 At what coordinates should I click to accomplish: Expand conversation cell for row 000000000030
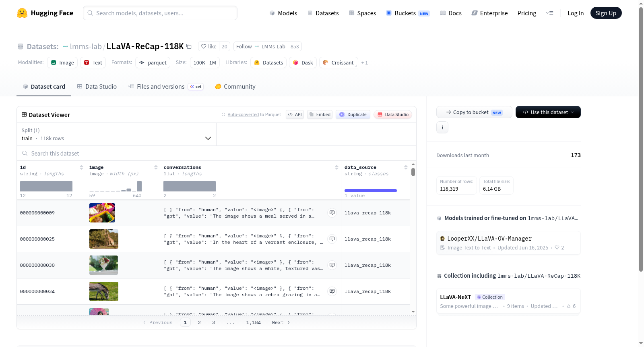coord(332,265)
